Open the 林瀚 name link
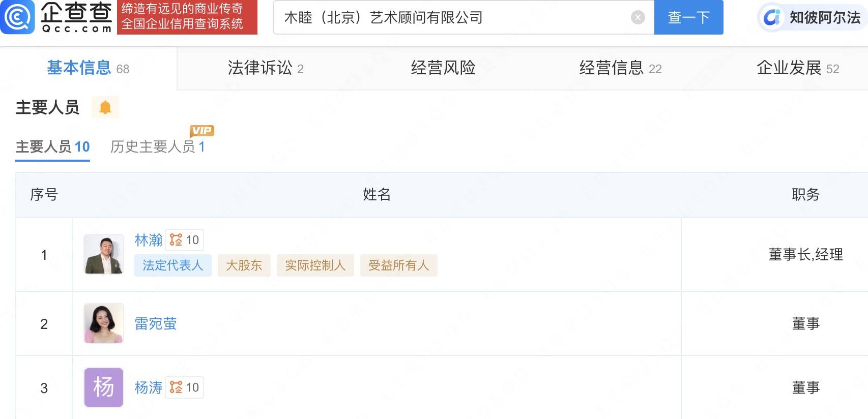The image size is (868, 419). click(149, 240)
